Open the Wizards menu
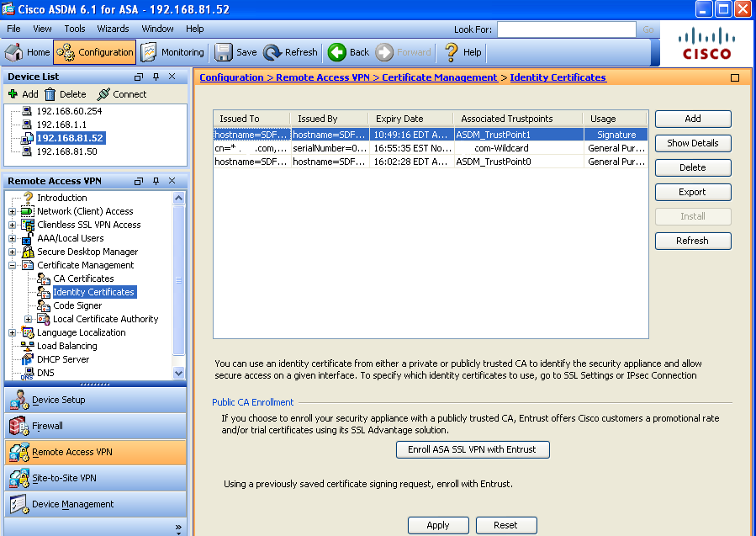The image size is (756, 536). (113, 29)
